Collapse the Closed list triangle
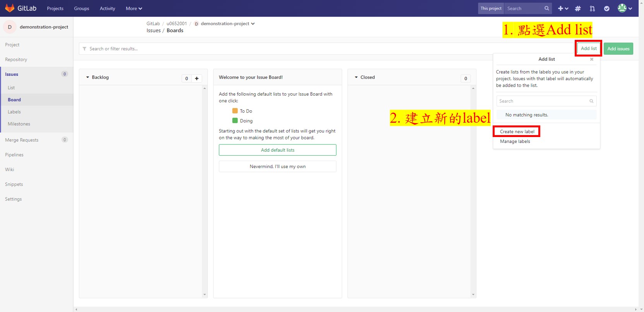The height and width of the screenshot is (312, 644). click(356, 77)
